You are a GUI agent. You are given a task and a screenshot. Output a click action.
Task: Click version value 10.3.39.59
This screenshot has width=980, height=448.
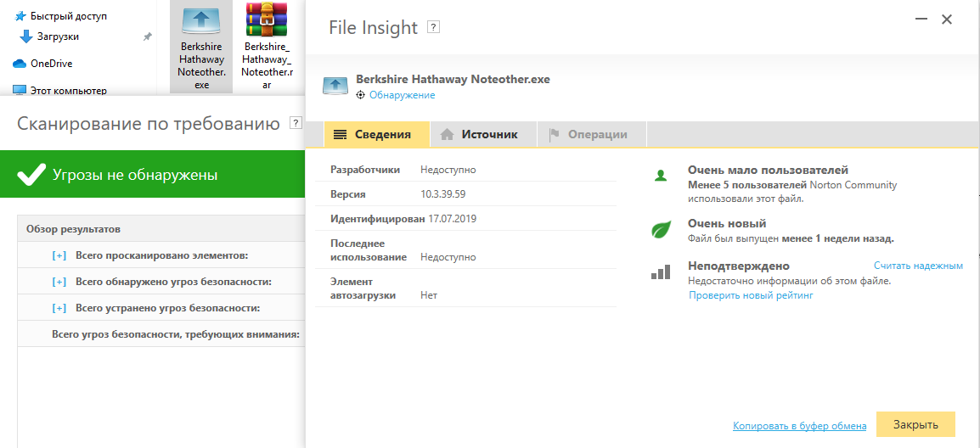(443, 194)
